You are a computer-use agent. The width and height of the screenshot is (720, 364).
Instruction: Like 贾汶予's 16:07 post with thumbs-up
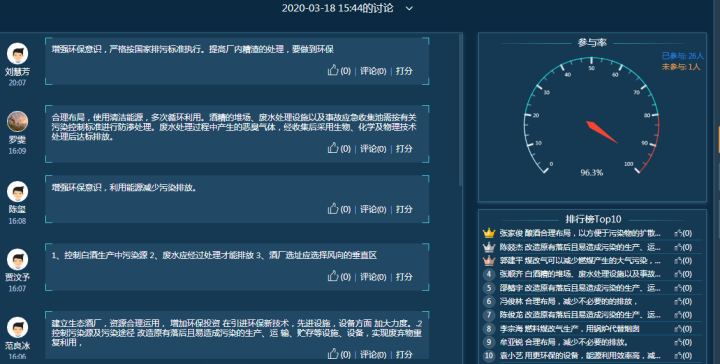[x=333, y=276]
